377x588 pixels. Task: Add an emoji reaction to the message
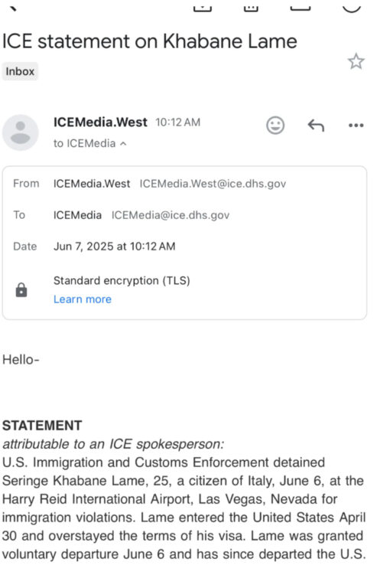275,126
